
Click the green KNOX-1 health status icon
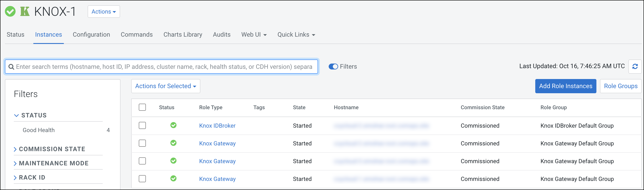[x=10, y=12]
